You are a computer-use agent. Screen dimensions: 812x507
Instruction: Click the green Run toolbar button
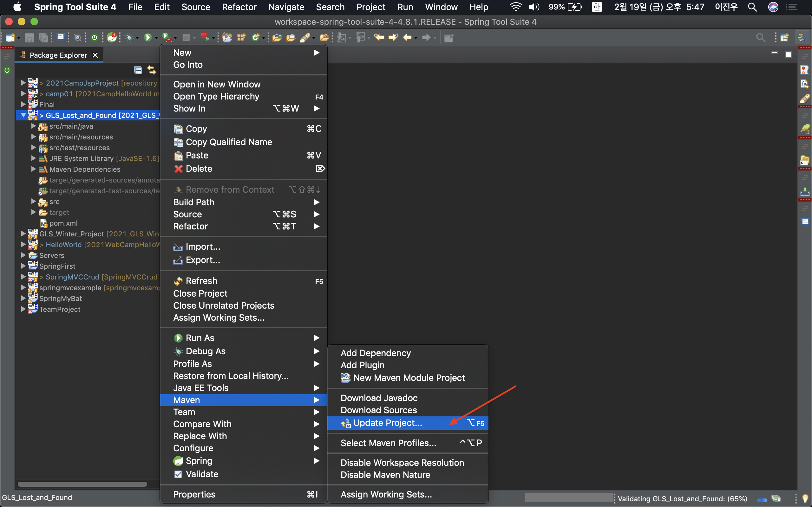click(x=147, y=38)
